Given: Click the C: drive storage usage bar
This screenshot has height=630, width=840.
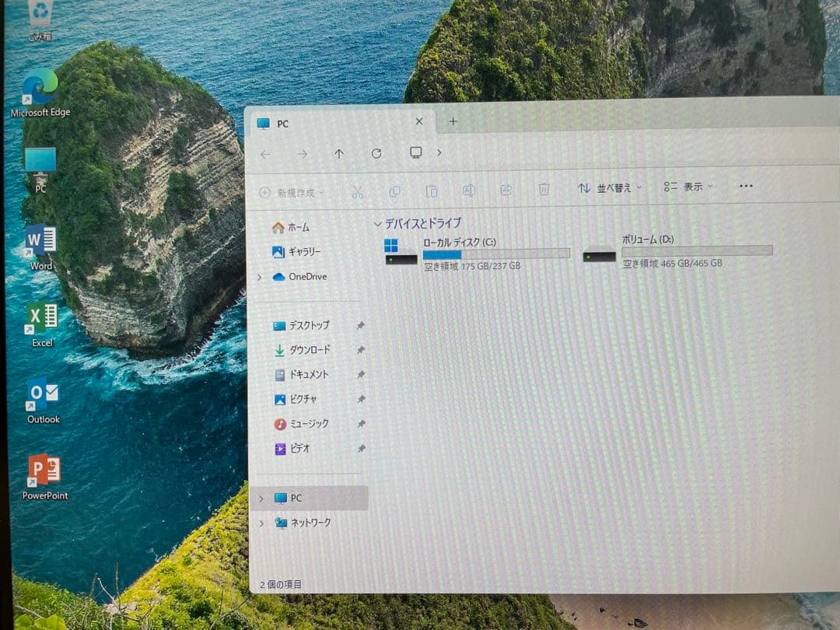Looking at the screenshot, I should point(498,253).
